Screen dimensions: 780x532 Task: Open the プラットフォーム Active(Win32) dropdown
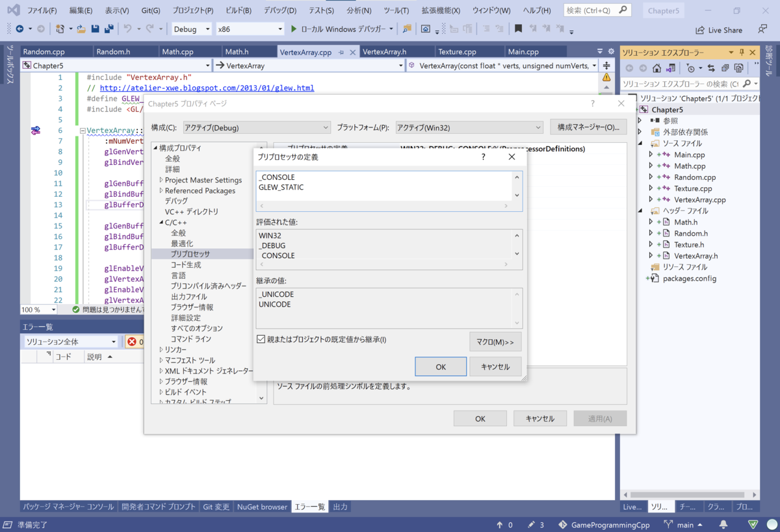[x=469, y=127]
